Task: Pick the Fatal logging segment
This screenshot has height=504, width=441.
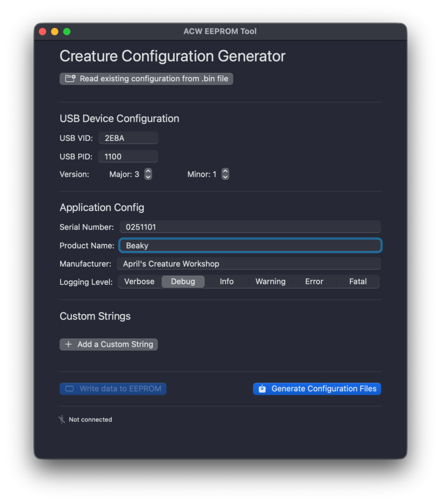Action: [x=358, y=282]
